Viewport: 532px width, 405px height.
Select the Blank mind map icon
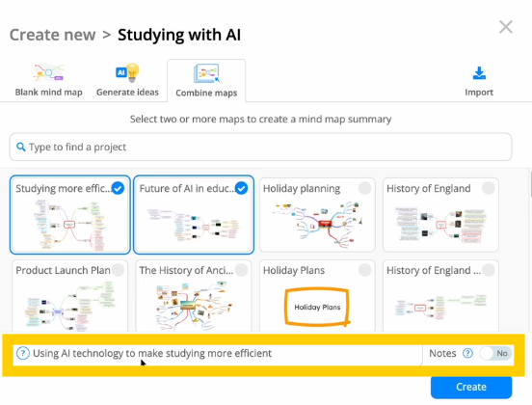coord(48,72)
